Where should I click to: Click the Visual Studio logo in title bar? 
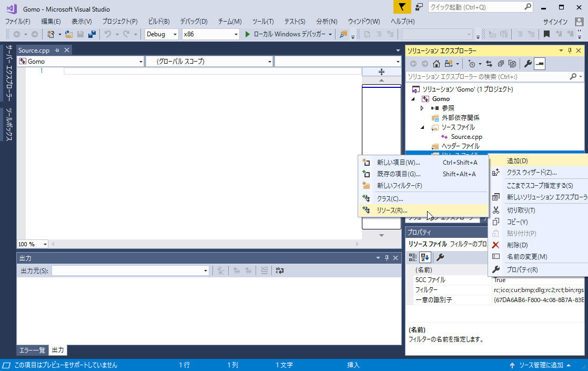coord(12,8)
